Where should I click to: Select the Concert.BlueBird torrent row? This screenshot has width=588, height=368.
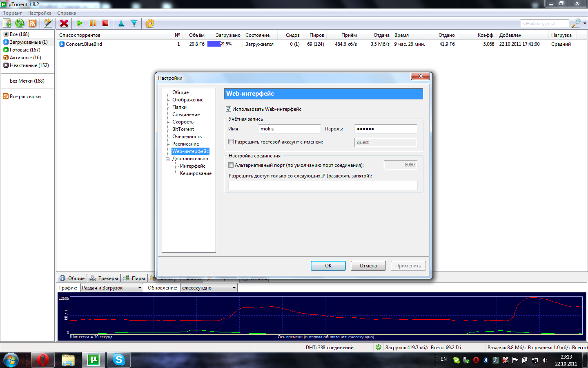(321, 44)
